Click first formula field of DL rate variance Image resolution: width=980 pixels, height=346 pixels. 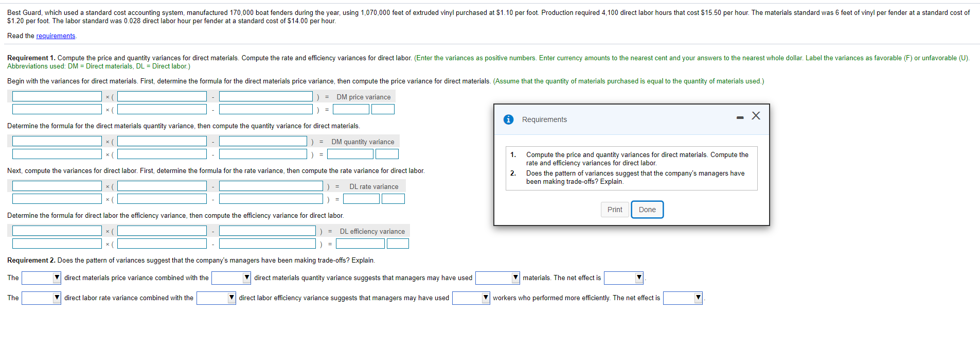pyautogui.click(x=57, y=186)
